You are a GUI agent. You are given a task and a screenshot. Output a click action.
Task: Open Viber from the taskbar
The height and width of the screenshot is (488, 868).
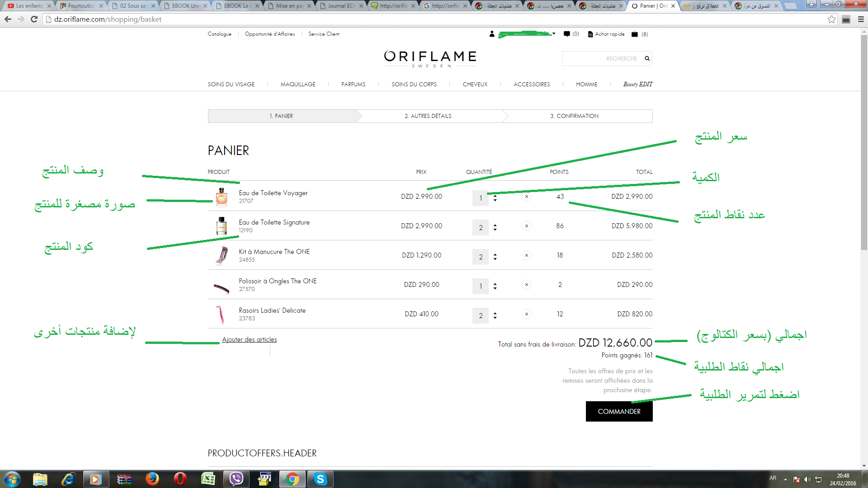[236, 479]
